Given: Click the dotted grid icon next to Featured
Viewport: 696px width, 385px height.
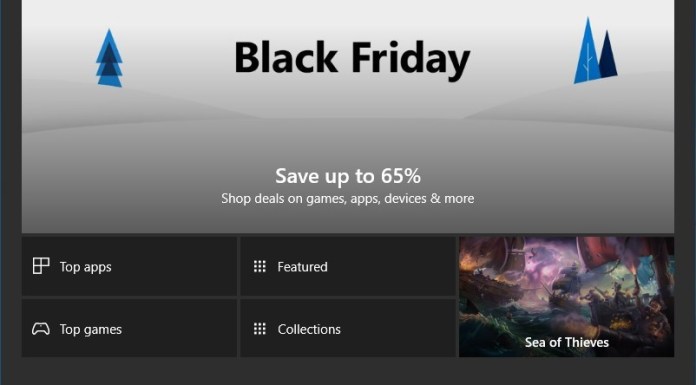Looking at the screenshot, I should pos(260,266).
